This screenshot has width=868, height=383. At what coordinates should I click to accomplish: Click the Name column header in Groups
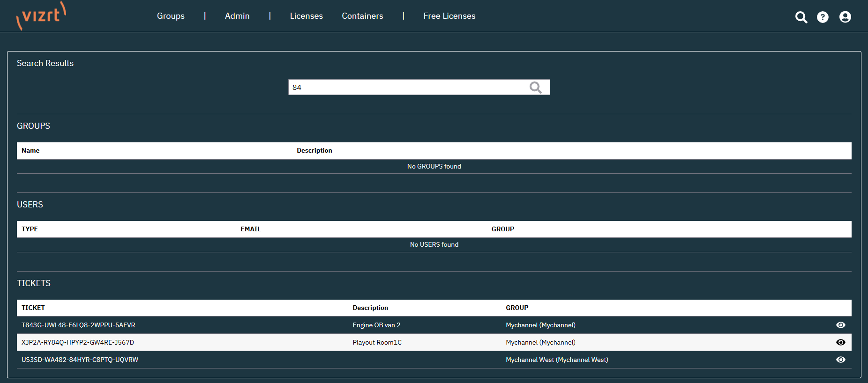click(30, 150)
